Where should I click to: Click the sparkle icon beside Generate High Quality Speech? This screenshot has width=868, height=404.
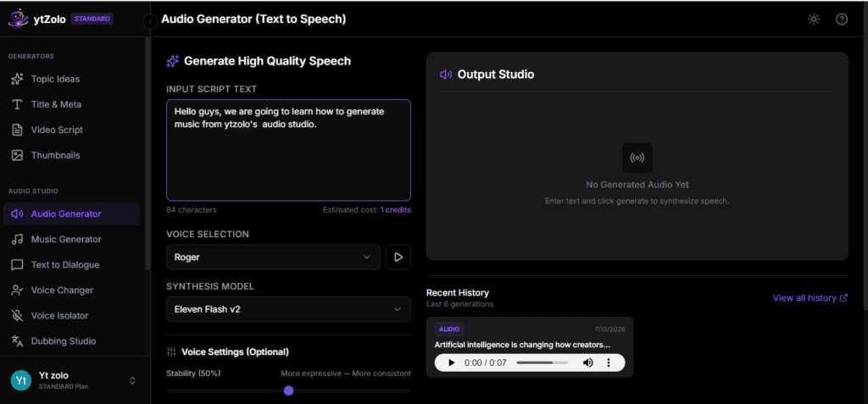(172, 62)
